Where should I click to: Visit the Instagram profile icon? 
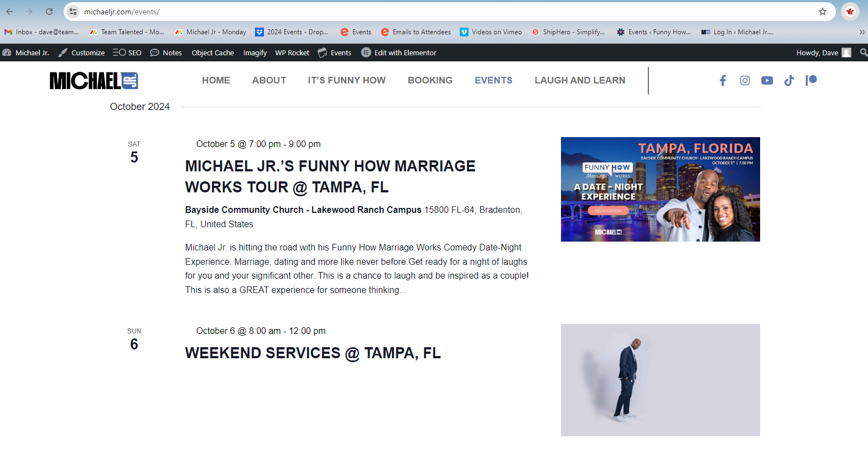(745, 81)
